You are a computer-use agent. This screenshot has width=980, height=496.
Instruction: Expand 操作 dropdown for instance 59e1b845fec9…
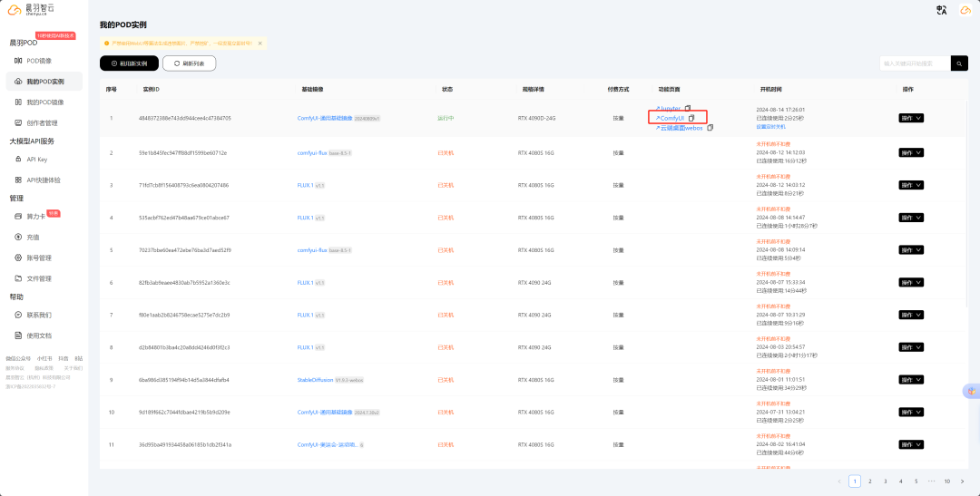click(x=911, y=152)
